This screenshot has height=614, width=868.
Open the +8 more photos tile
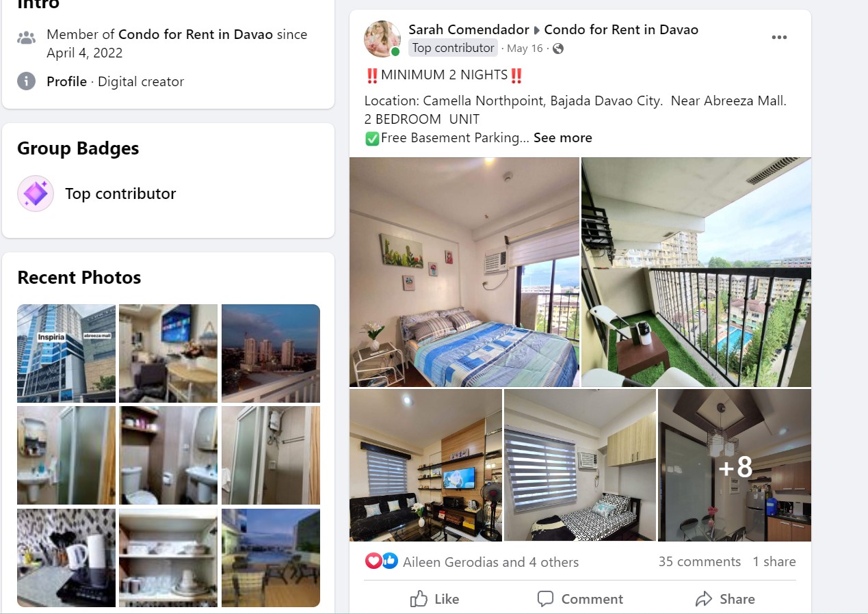click(735, 466)
